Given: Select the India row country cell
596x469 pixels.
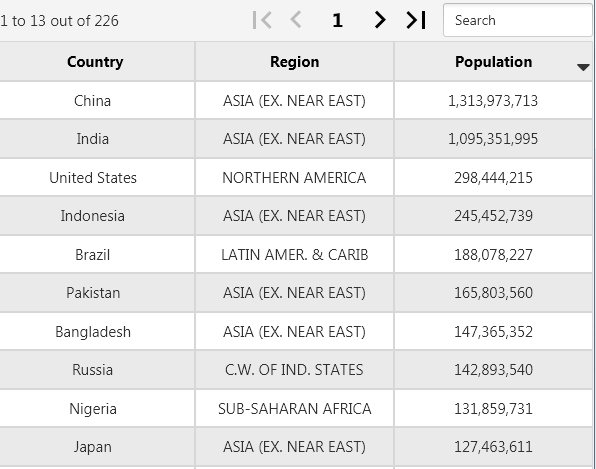Looking at the screenshot, I should pos(92,139).
